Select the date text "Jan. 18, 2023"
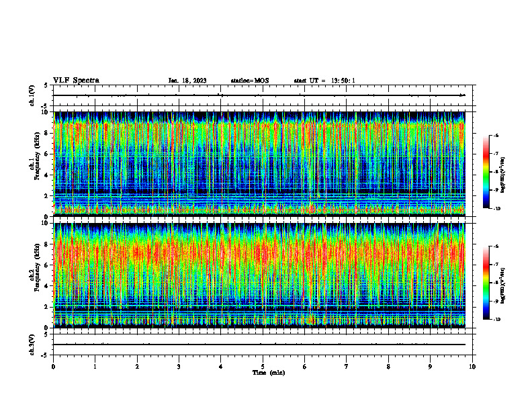This screenshot has height=411, width=532. [x=187, y=81]
